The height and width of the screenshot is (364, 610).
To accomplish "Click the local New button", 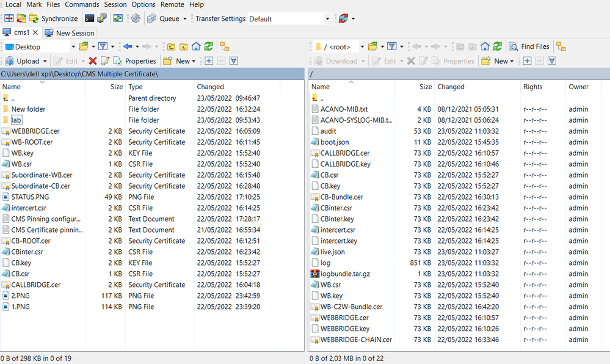I will pyautogui.click(x=180, y=61).
